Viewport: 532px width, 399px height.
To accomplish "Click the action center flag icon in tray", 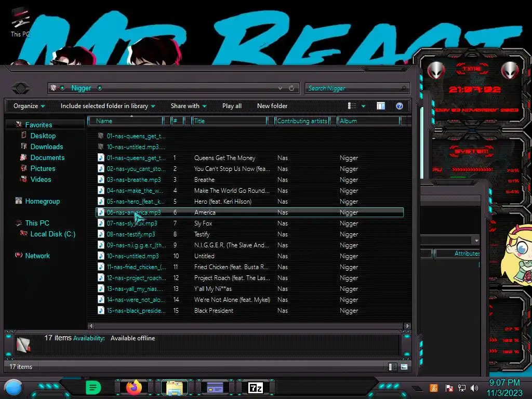I will coord(449,388).
